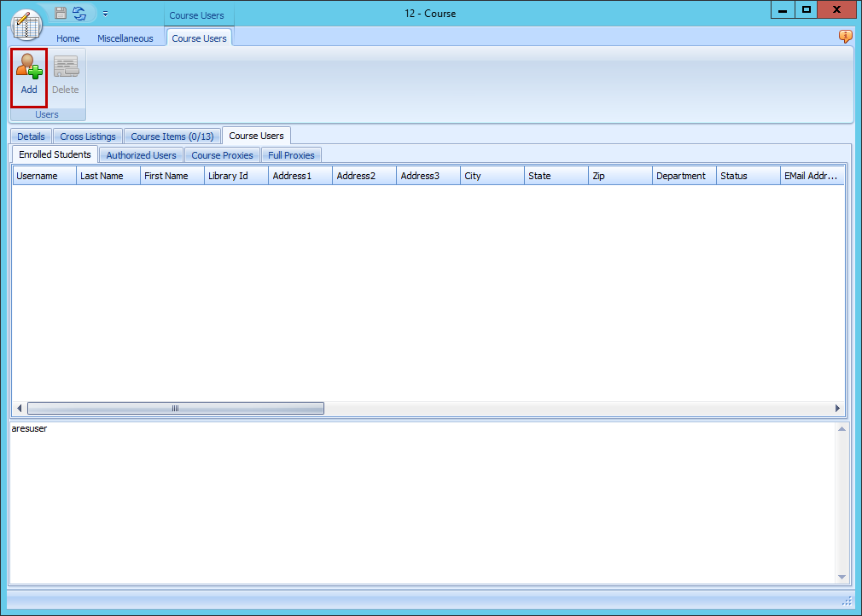Open the Cross Listings tab
This screenshot has height=616, width=862.
pyautogui.click(x=88, y=137)
